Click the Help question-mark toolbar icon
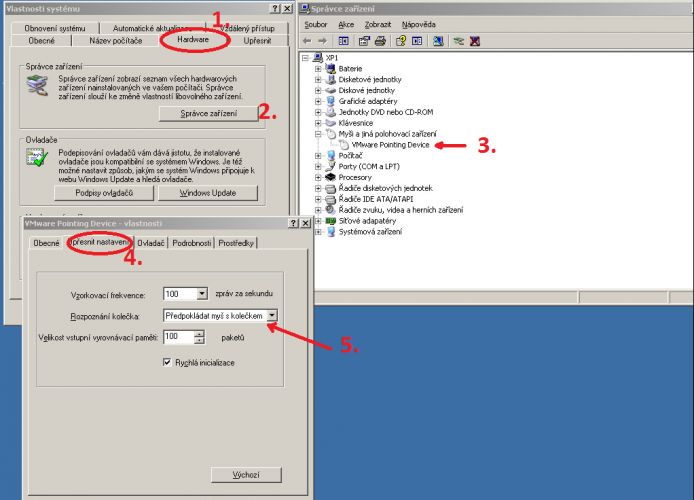 pos(401,41)
